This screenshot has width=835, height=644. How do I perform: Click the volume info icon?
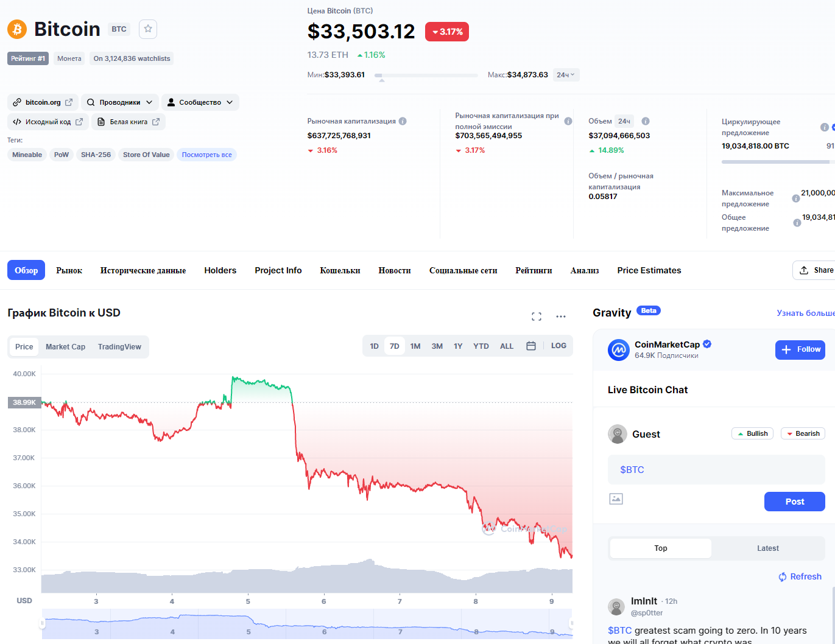click(x=646, y=121)
